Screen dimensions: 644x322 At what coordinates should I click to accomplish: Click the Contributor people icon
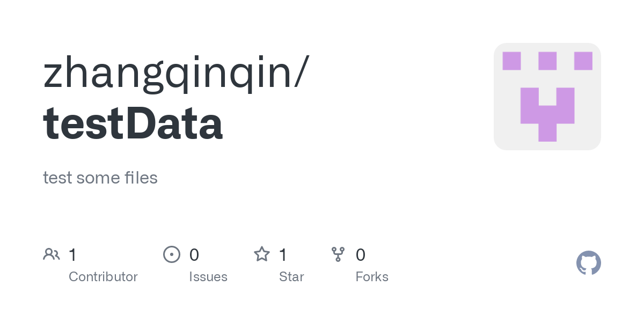[x=52, y=254]
